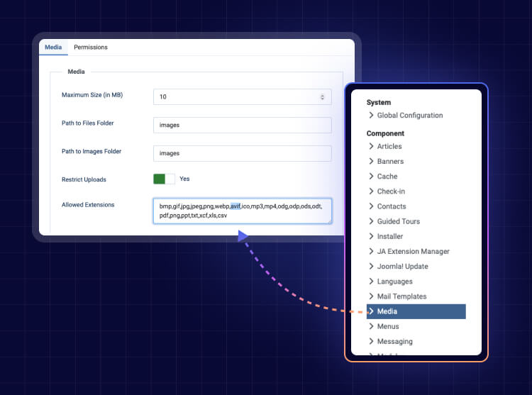
Task: Toggle the Restrict Uploads switch
Action: pyautogui.click(x=165, y=179)
